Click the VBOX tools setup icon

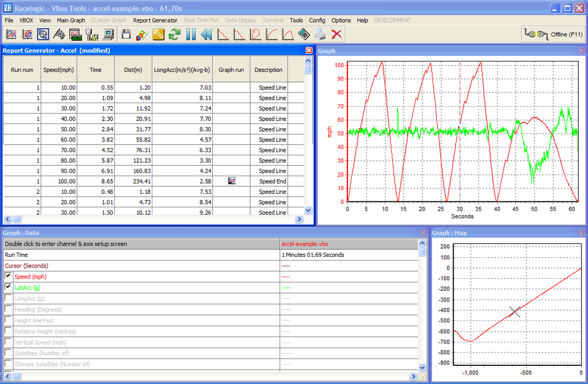tap(91, 35)
